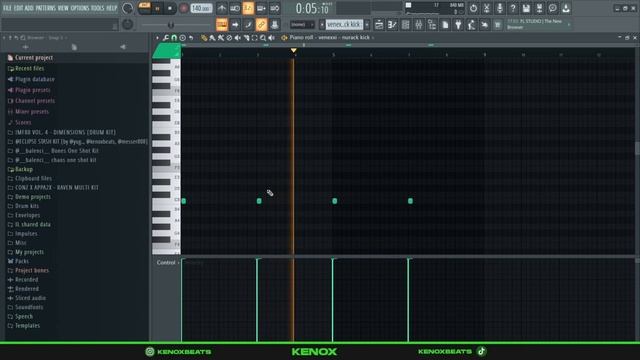Open the ADD menu
The height and width of the screenshot is (360, 640).
coord(29,8)
